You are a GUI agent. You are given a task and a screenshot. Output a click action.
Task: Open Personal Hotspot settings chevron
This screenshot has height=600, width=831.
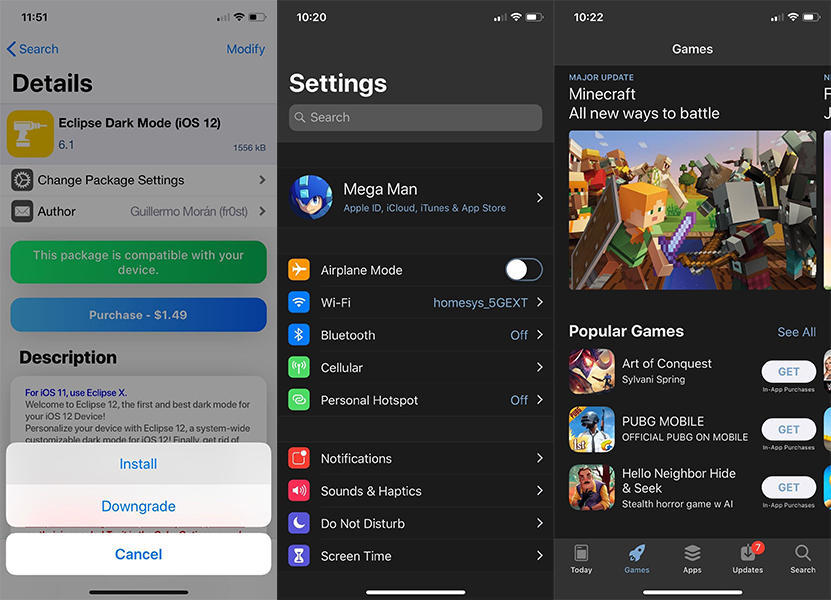[540, 400]
